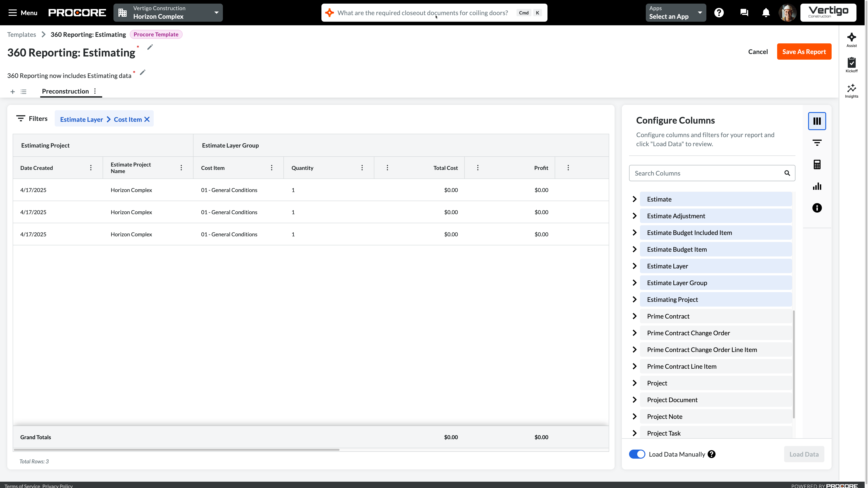This screenshot has width=868, height=488.
Task: Edit the report title with pencil icon
Action: (150, 47)
